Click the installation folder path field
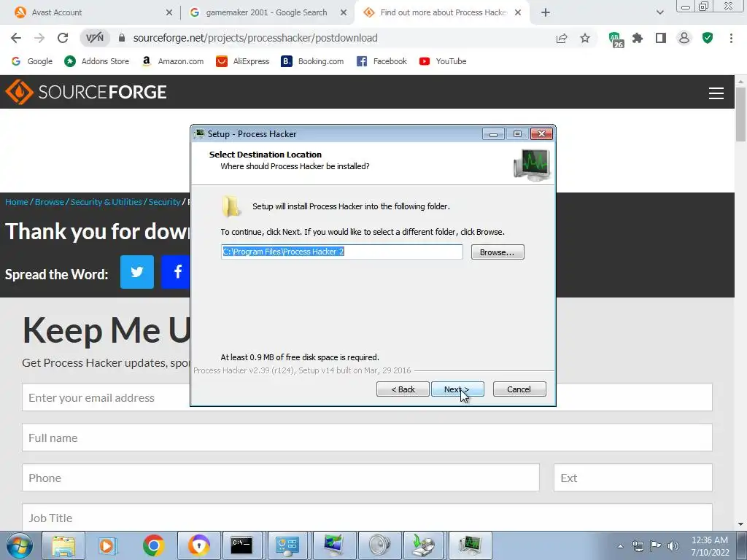The height and width of the screenshot is (560, 747). [341, 252]
